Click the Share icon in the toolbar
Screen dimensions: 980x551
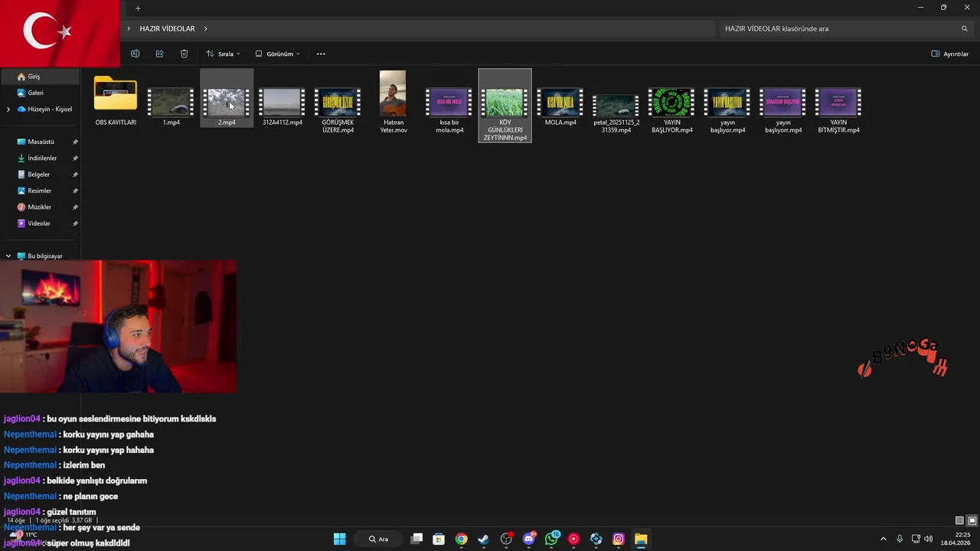click(159, 54)
